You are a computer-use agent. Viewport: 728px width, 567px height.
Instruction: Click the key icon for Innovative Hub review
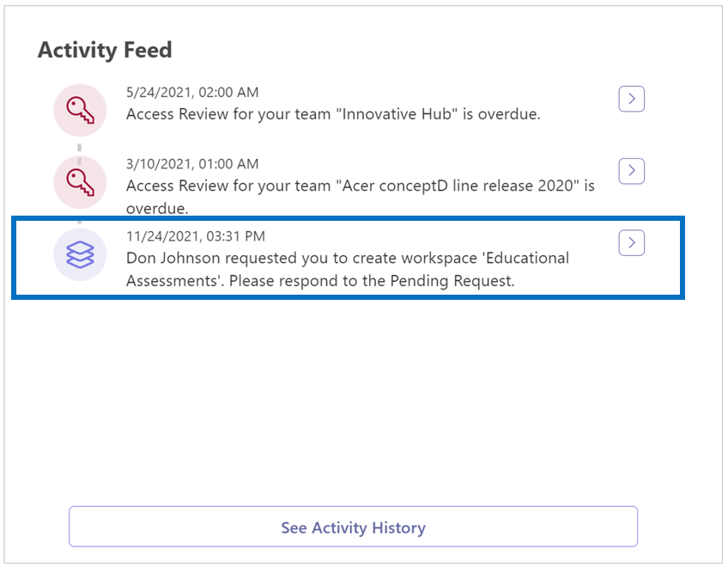(x=80, y=110)
